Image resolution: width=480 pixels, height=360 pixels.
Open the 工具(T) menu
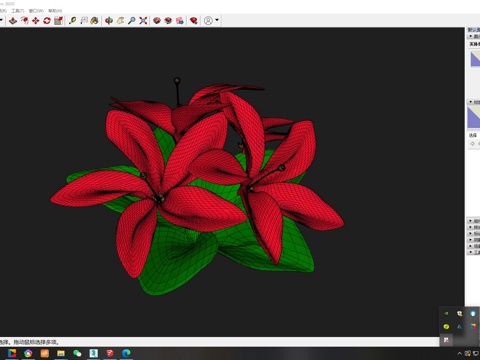18,11
